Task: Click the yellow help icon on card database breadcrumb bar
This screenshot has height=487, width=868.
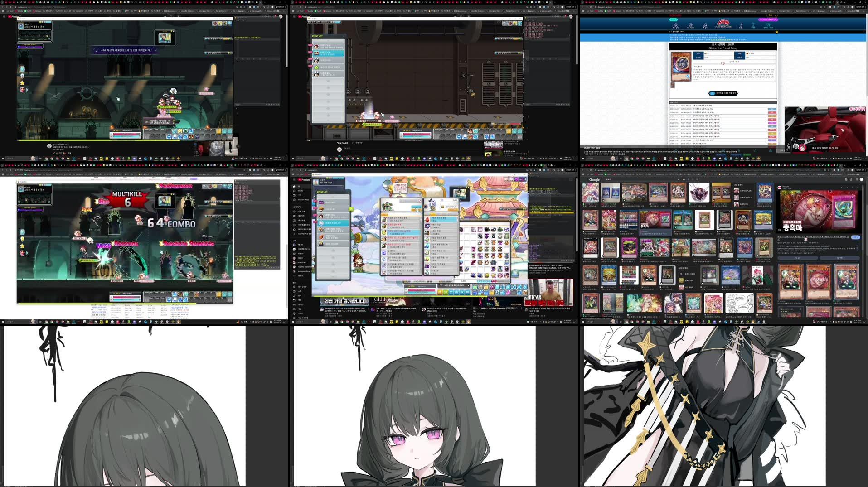Action: [x=776, y=32]
